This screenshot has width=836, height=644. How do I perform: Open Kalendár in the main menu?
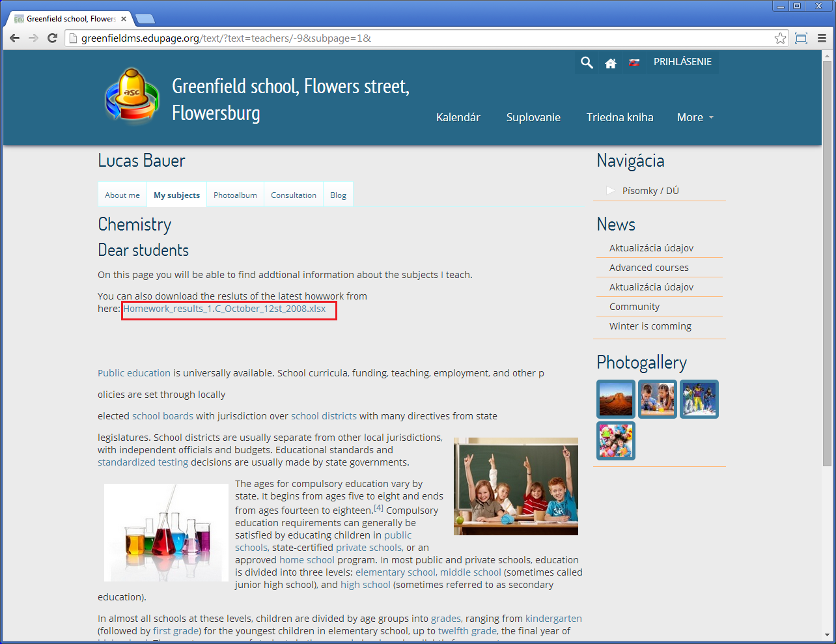pyautogui.click(x=458, y=117)
